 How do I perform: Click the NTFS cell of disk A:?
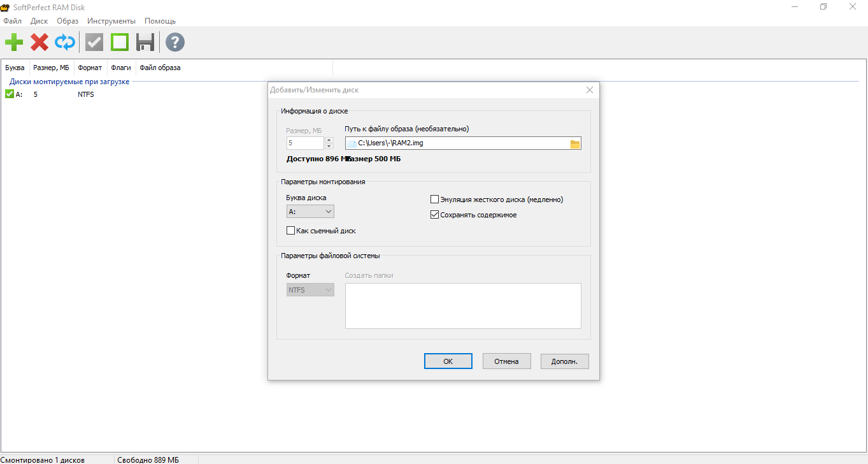86,94
